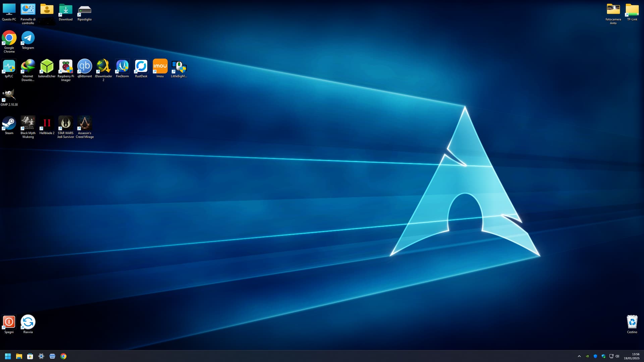Open the Windows Security tray icon
The width and height of the screenshot is (644, 362).
click(x=603, y=356)
